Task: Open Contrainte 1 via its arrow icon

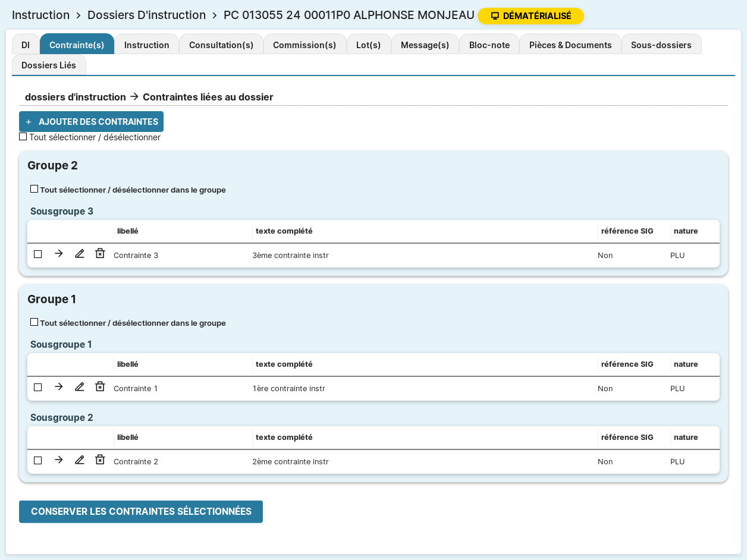Action: pos(58,387)
